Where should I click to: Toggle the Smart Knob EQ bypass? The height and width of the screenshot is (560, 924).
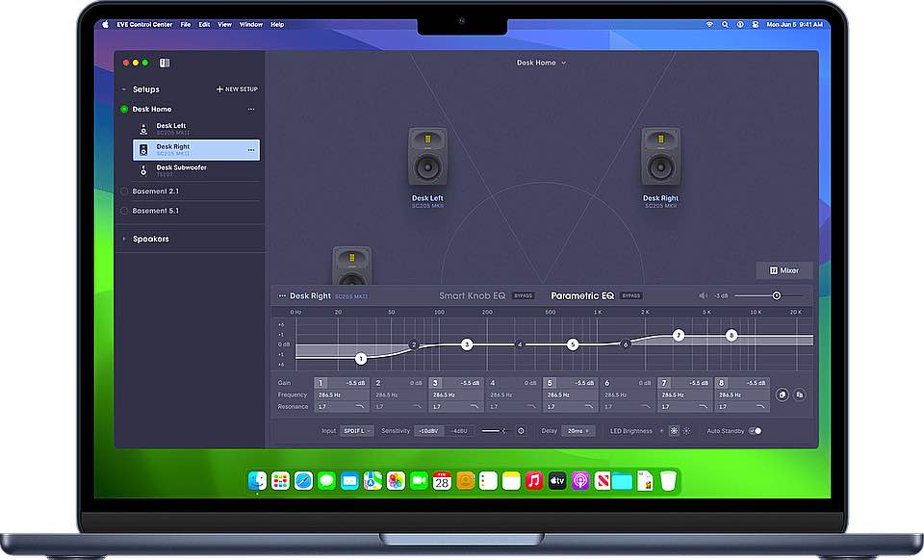(523, 295)
